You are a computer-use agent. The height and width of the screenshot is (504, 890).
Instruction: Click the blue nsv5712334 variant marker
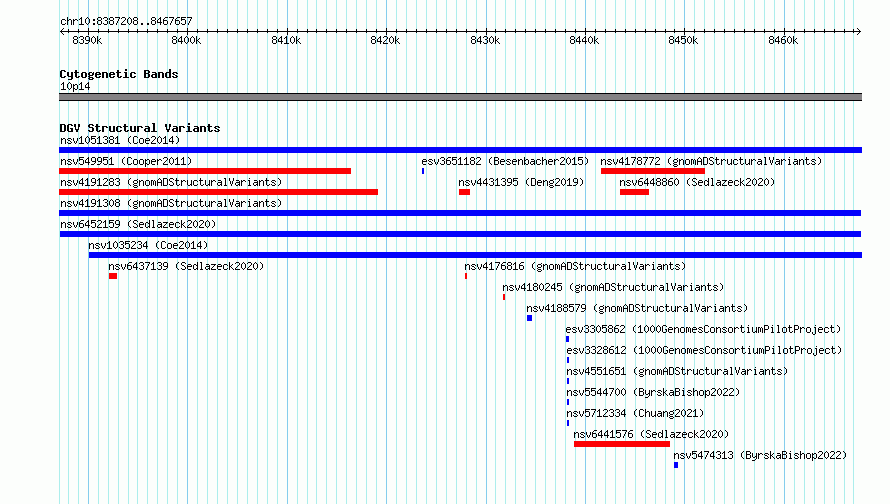click(568, 423)
